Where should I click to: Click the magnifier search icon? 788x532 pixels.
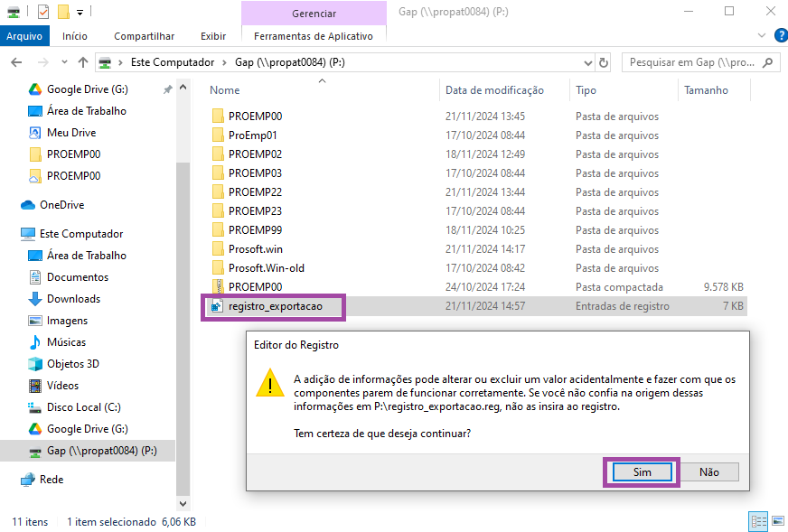[767, 62]
